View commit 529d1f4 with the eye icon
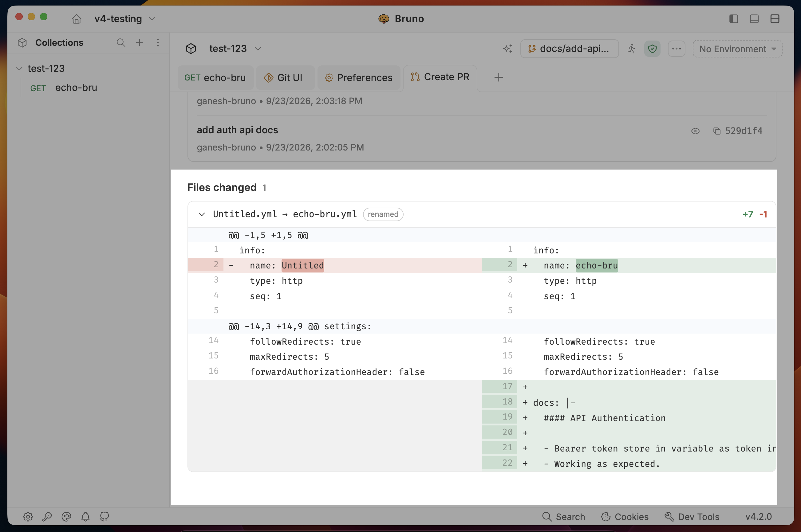Screen dimensions: 801x532 click(695, 131)
